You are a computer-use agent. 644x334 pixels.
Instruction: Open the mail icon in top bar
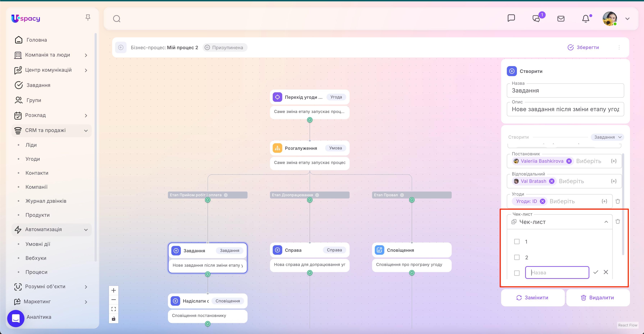(561, 18)
